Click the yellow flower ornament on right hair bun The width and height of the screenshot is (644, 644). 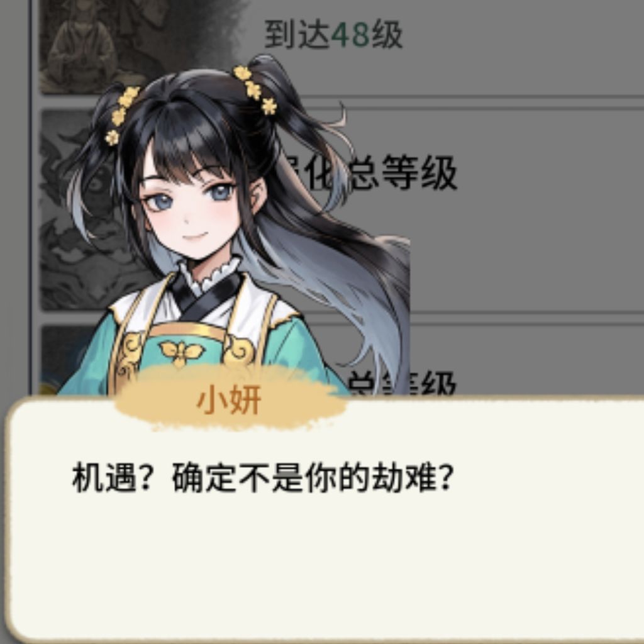tap(255, 89)
